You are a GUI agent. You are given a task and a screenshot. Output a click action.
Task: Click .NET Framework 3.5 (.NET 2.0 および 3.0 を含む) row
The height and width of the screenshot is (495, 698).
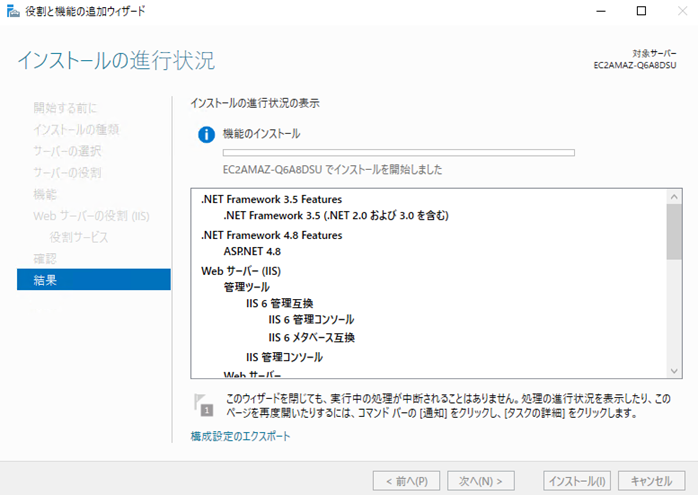pos(336,215)
